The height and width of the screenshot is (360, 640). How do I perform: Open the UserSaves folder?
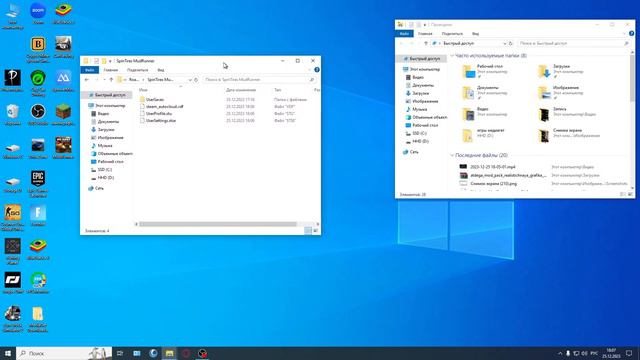click(x=152, y=100)
